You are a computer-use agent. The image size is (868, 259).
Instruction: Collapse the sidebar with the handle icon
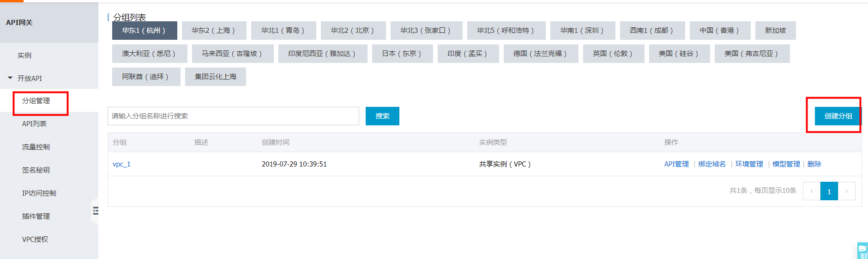coord(96,211)
